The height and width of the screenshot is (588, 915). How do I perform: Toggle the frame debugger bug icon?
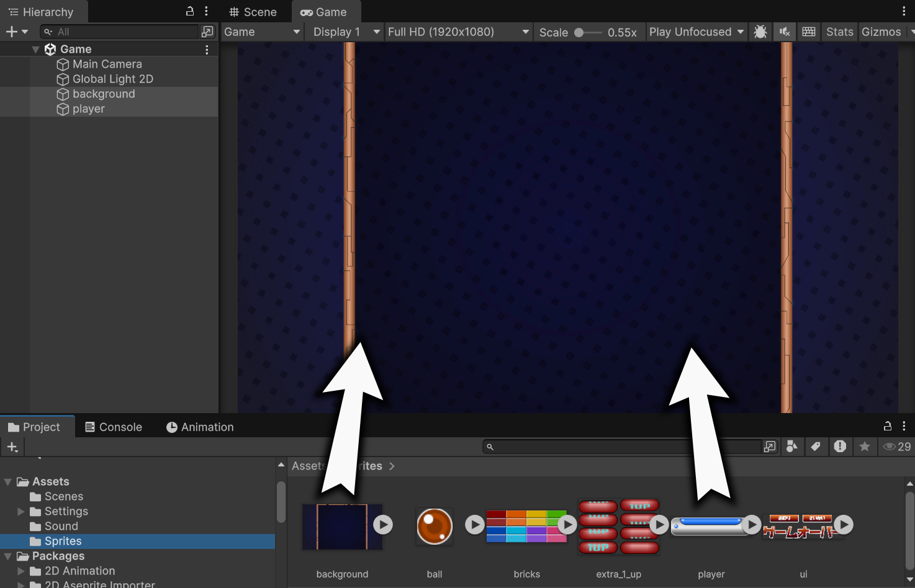(x=760, y=32)
